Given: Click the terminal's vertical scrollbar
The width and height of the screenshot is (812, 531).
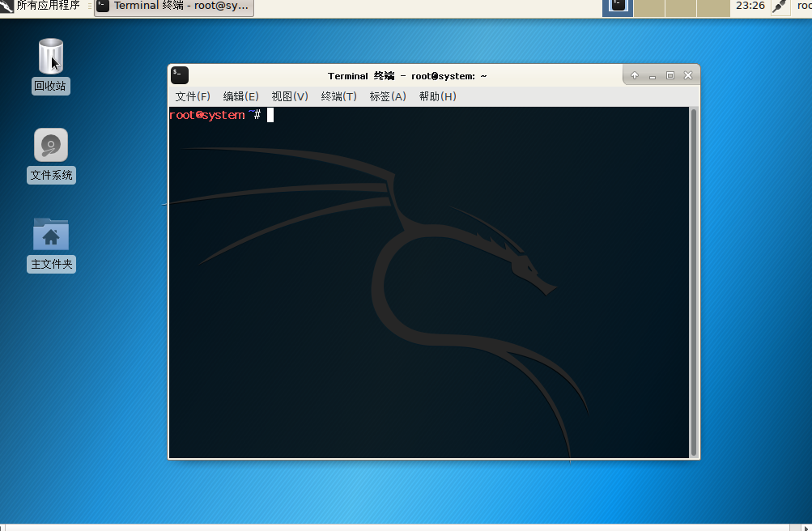Looking at the screenshot, I should [694, 282].
